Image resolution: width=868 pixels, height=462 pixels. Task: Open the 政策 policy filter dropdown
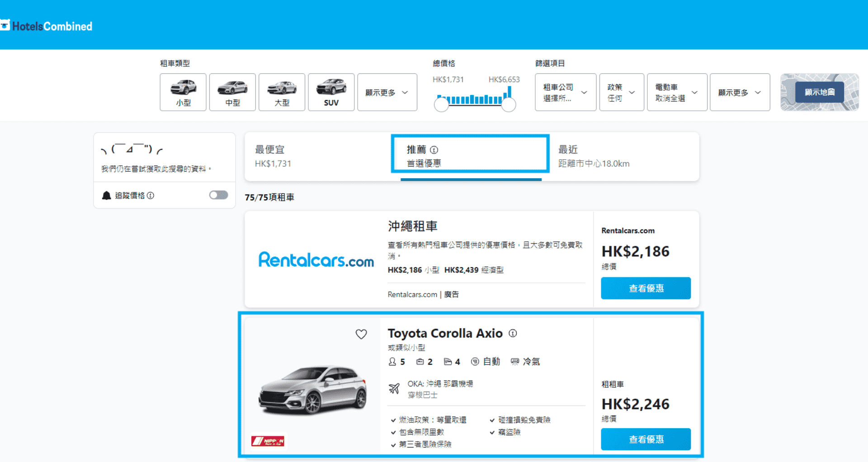[622, 92]
